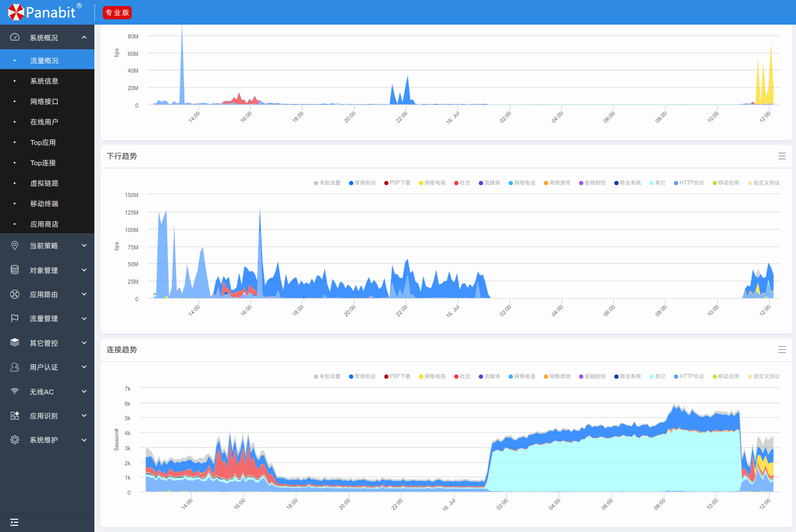Open the 移动终端 menu item

pyautogui.click(x=47, y=204)
